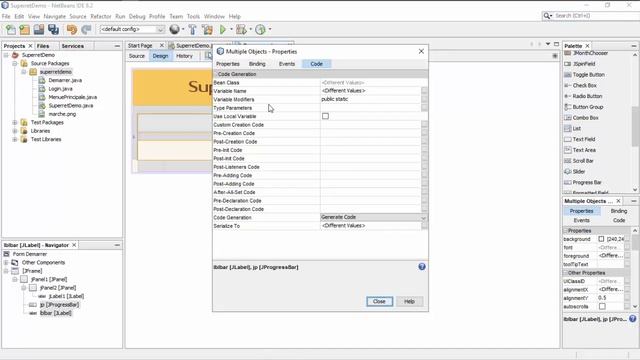Expand the Test Libraries tree node
The width and height of the screenshot is (640, 360).
coord(15,140)
